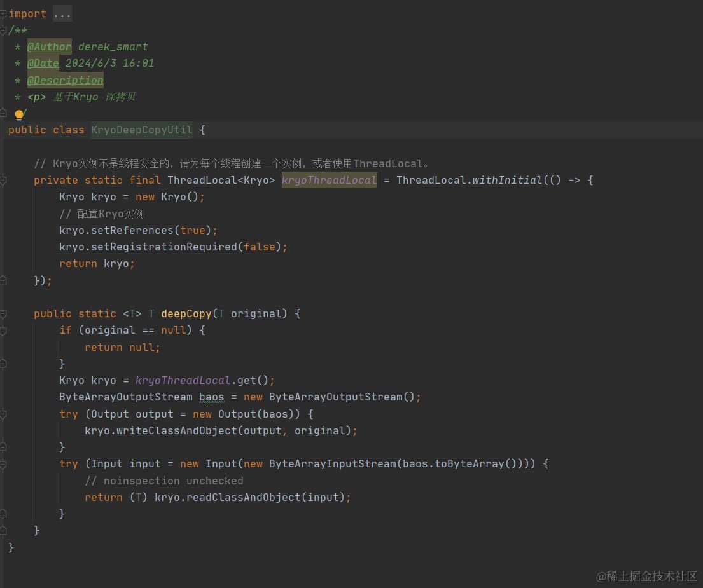Click the '基于Kryo 深拷贝' description text

click(95, 97)
